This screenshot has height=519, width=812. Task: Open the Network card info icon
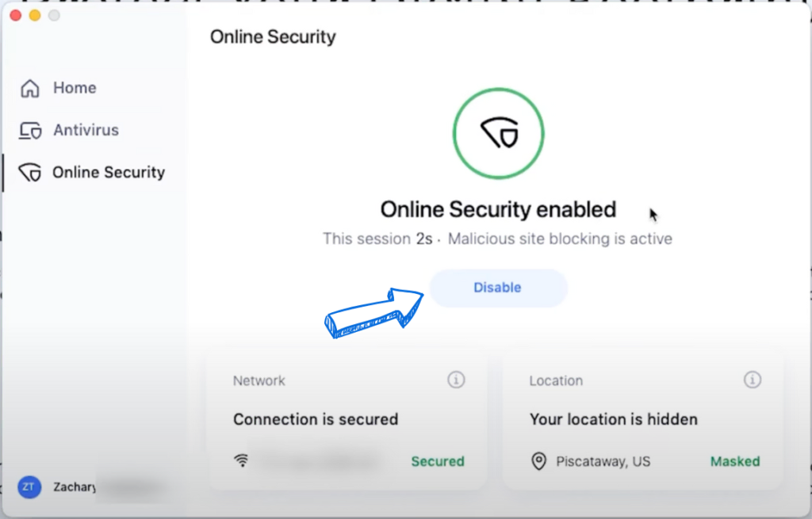pos(456,380)
